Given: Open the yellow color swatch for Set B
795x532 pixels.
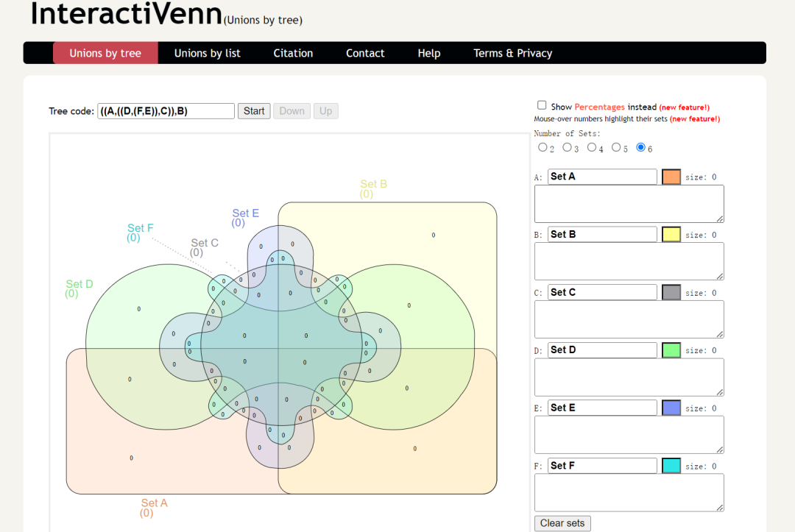Looking at the screenshot, I should click(671, 235).
